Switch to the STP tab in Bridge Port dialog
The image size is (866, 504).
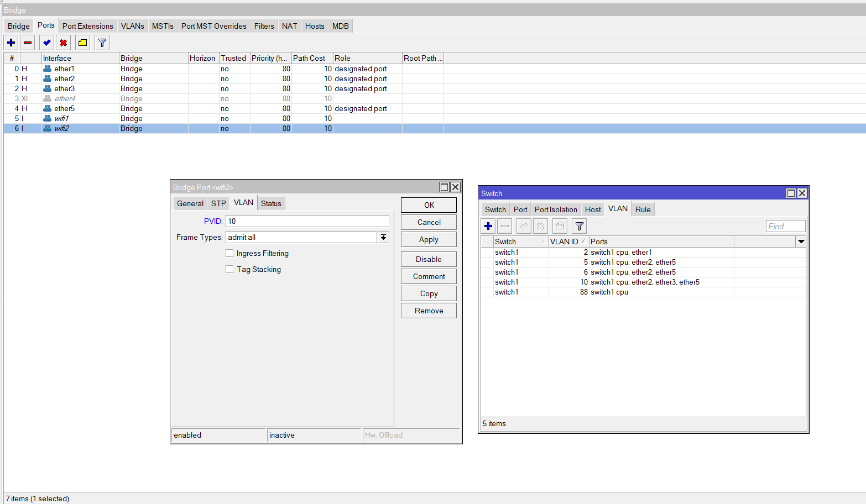click(x=218, y=203)
